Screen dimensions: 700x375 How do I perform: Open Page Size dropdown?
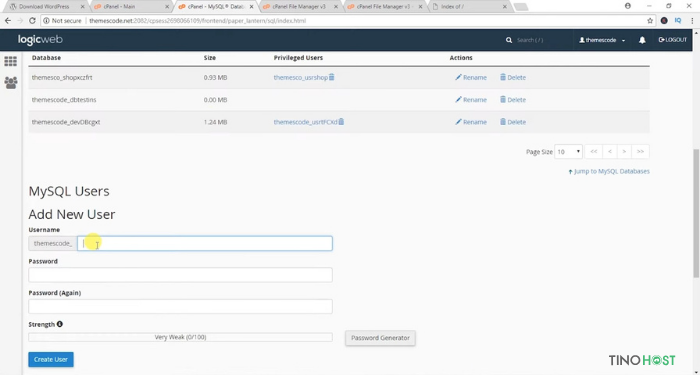coord(568,152)
